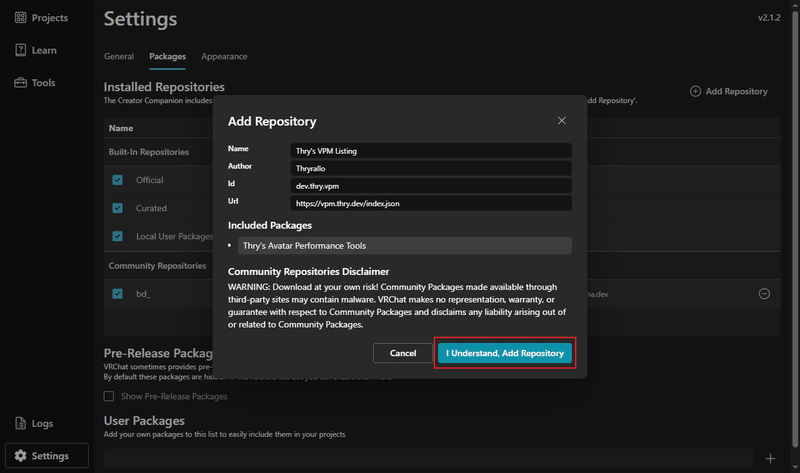Click the Id field dev.thry.vpm
This screenshot has height=473, width=800.
pyautogui.click(x=431, y=186)
